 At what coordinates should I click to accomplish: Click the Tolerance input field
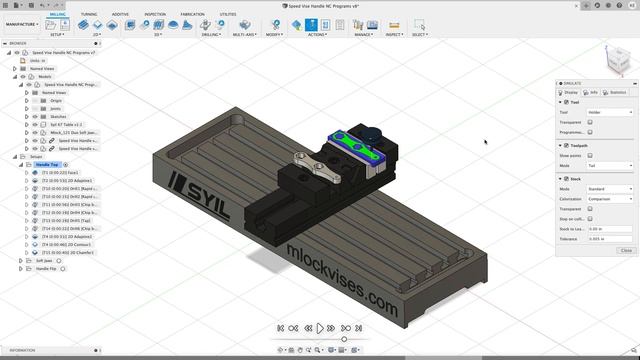(610, 239)
